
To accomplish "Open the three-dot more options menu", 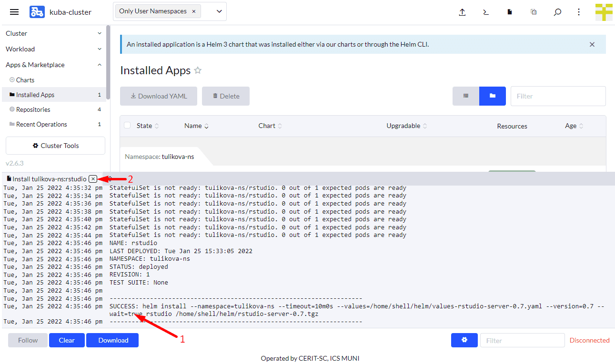I will tap(579, 12).
